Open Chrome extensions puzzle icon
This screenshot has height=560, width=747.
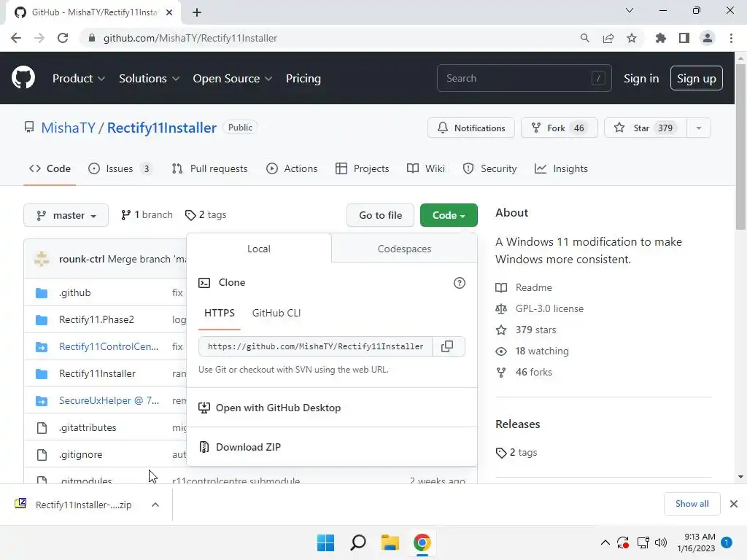(661, 38)
